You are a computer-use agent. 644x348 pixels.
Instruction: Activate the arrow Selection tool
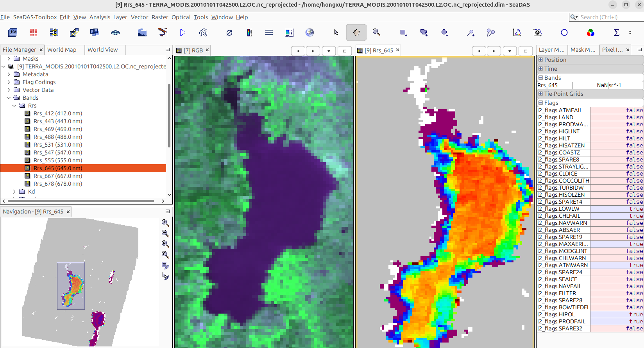coord(336,32)
